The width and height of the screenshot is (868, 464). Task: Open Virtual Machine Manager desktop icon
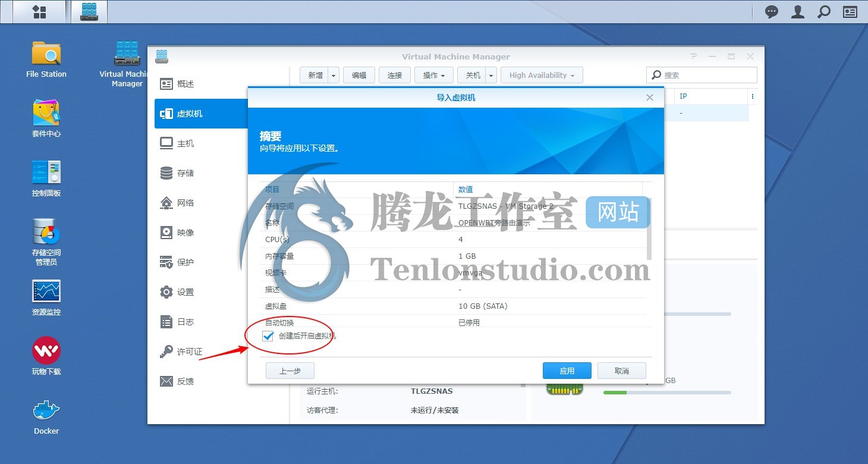coord(127,64)
